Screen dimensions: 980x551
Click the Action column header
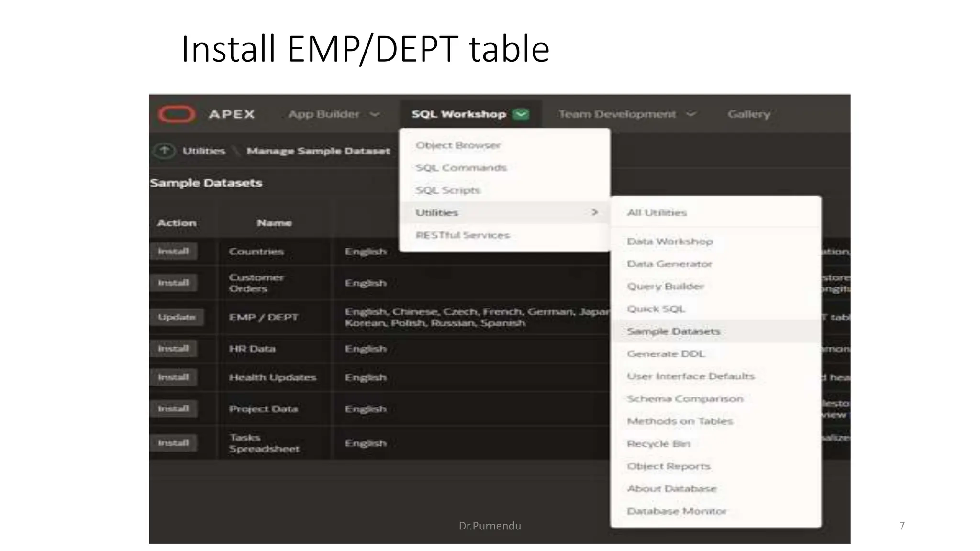[x=177, y=223]
